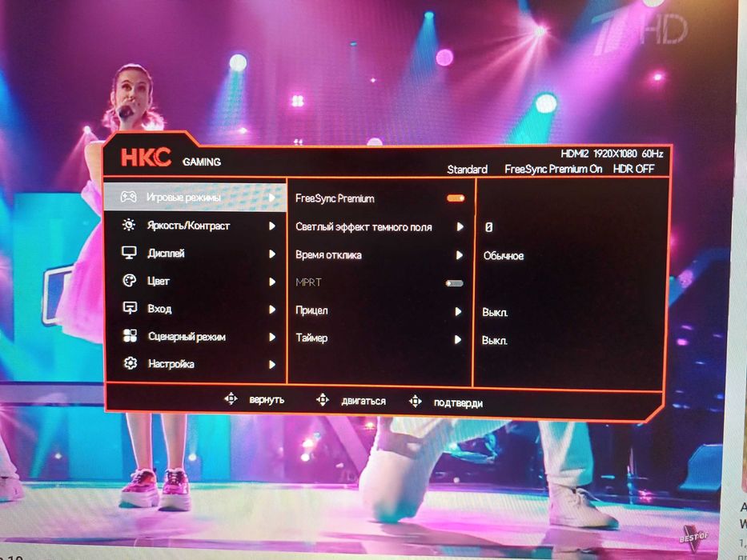This screenshot has width=747, height=560.
Task: Expand the arrow next to Цвет
Action: point(272,282)
